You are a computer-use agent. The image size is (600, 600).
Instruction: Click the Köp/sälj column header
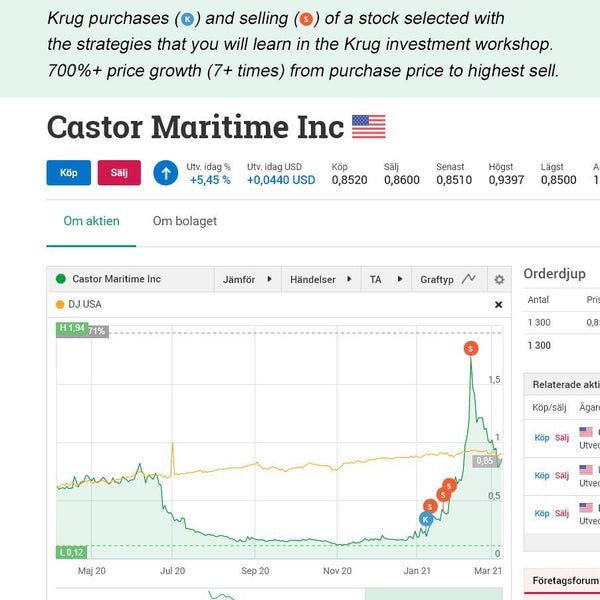549,408
